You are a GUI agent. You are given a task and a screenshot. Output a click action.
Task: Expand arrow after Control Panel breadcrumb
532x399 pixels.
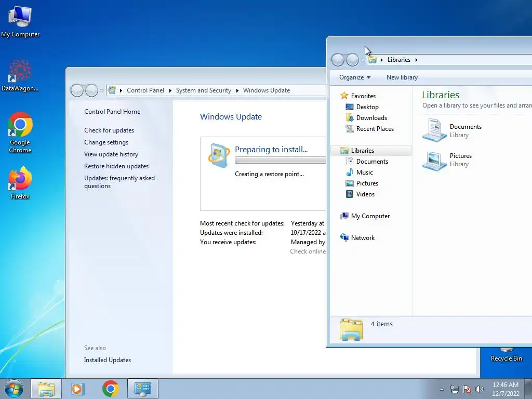click(x=170, y=90)
